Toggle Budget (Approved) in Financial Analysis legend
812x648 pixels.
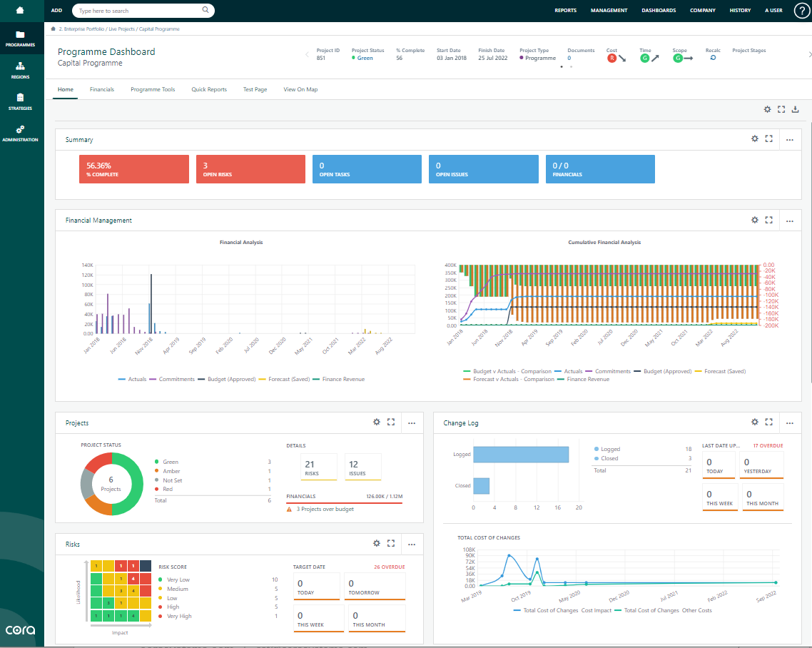(x=227, y=379)
